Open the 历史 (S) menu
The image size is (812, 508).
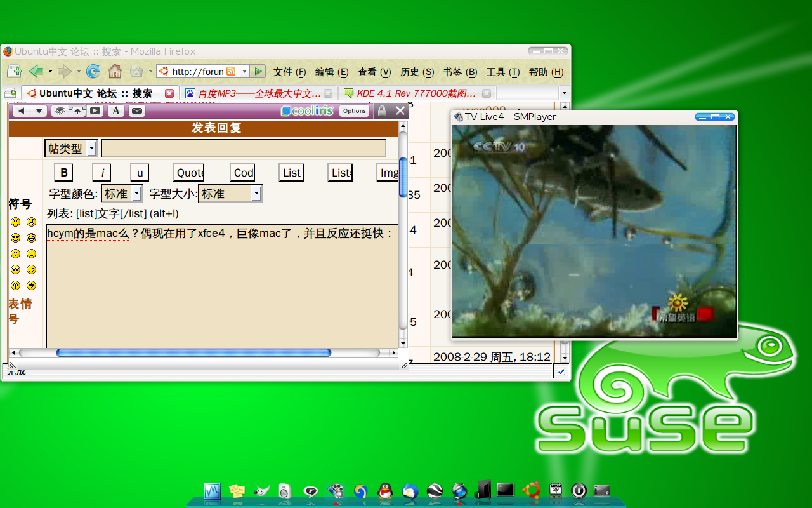[417, 72]
